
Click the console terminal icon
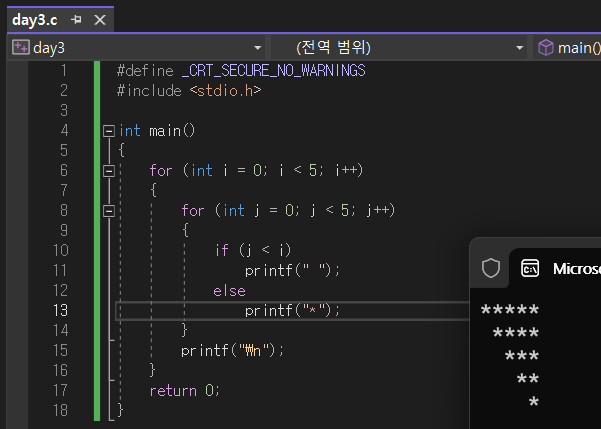(x=530, y=268)
